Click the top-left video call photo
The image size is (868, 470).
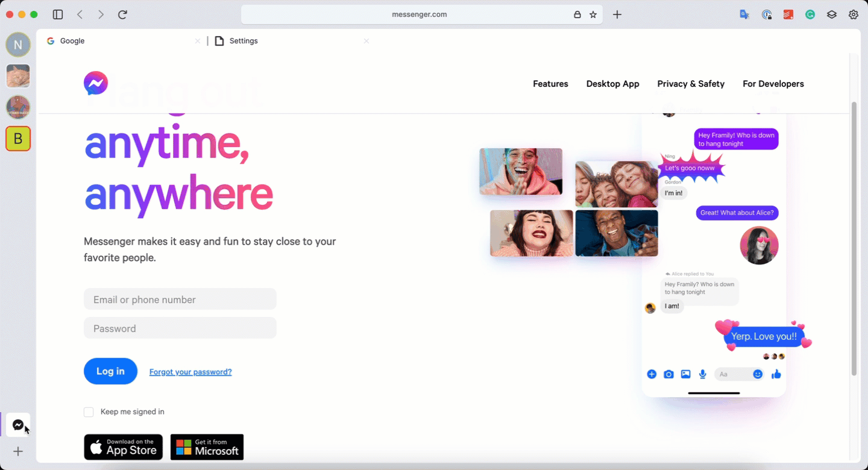click(521, 172)
